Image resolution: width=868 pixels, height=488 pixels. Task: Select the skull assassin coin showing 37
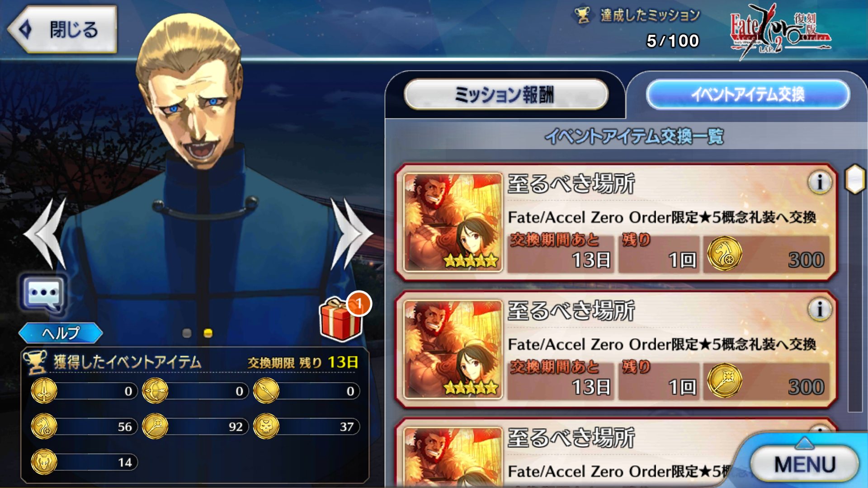click(x=266, y=426)
